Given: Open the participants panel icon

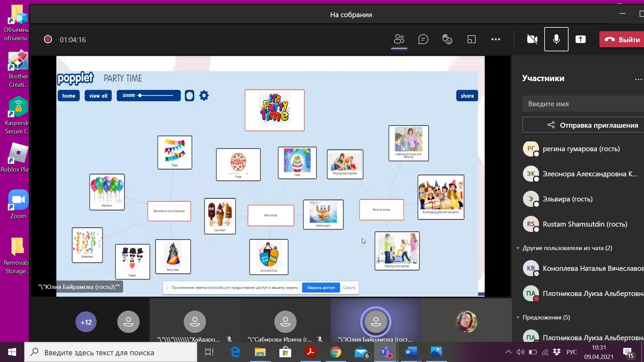Looking at the screenshot, I should point(399,40).
